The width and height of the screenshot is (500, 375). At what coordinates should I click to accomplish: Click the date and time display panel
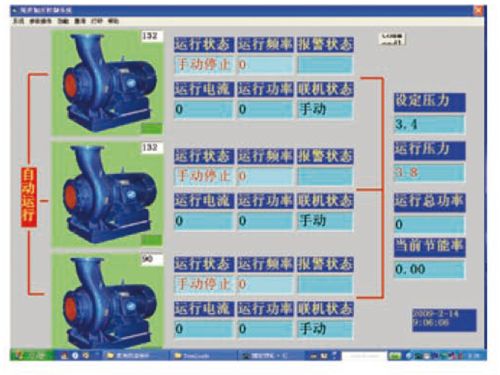(444, 320)
